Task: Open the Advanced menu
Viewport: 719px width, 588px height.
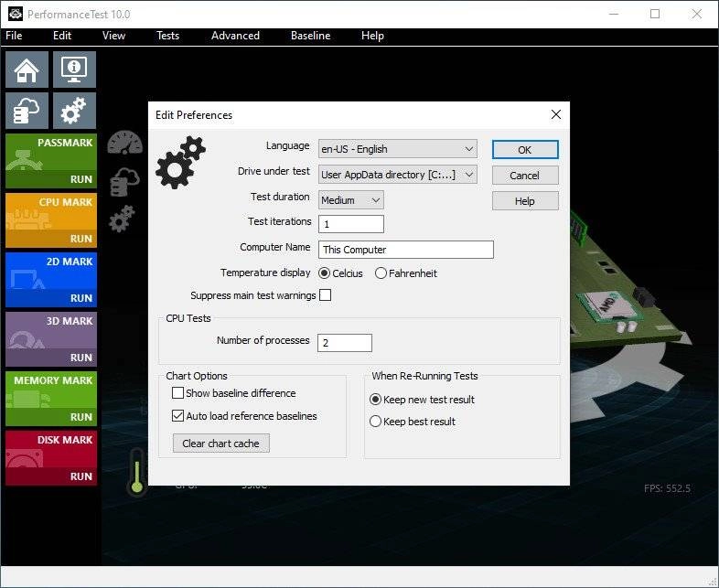Action: (x=235, y=36)
